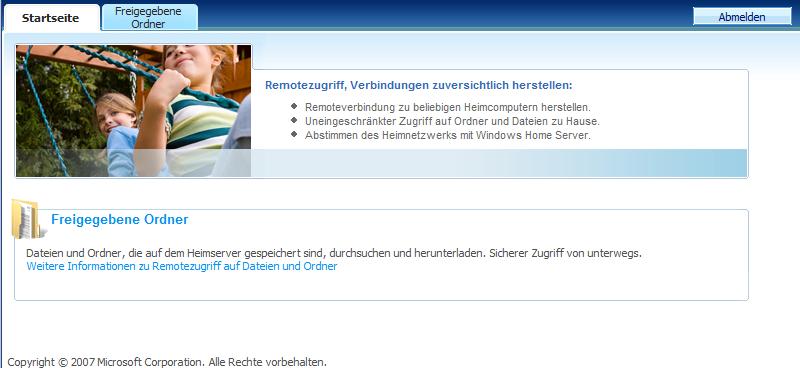Screen dimensions: 800x368
Task: Open the blue Freigegebene Ordner heading link
Action: (120, 219)
